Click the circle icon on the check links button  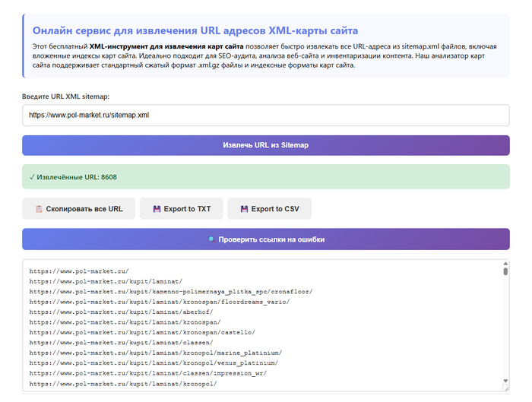[x=211, y=239]
